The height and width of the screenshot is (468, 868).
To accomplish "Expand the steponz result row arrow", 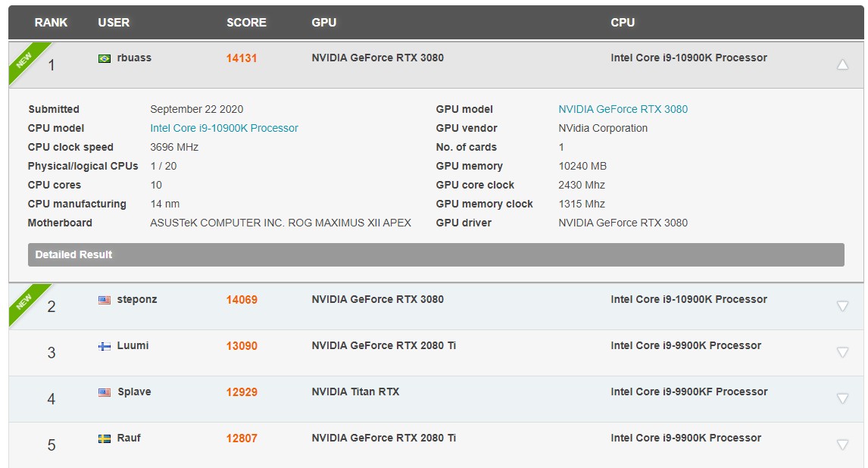I will coord(842,306).
